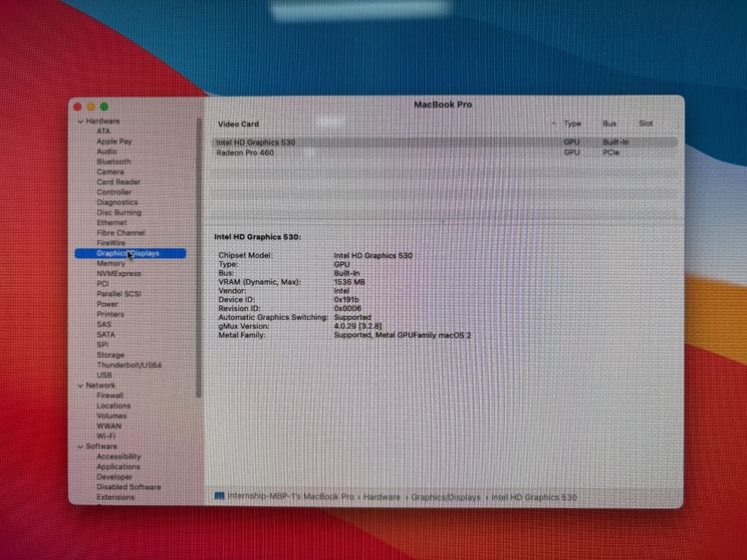
Task: Click Internship-MBP-1's MacBook Pro in path bar
Action: point(291,496)
